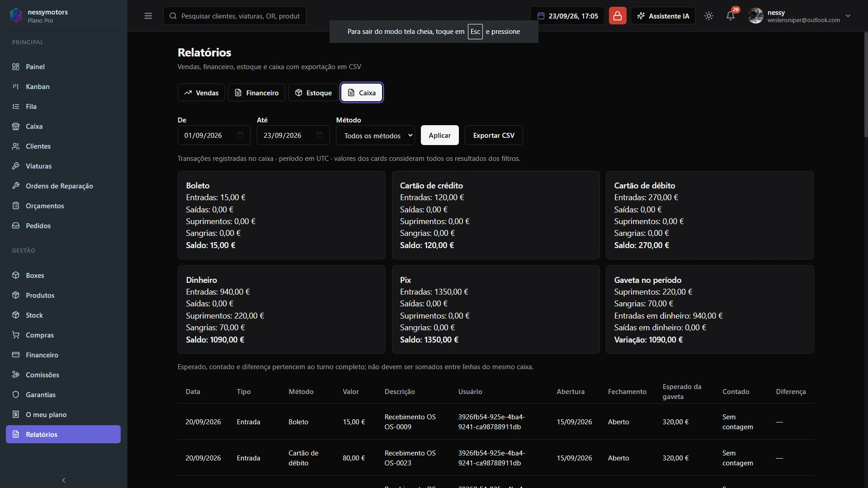Viewport: 868px width, 488px height.
Task: Click the red lock icon button
Action: [x=618, y=16]
